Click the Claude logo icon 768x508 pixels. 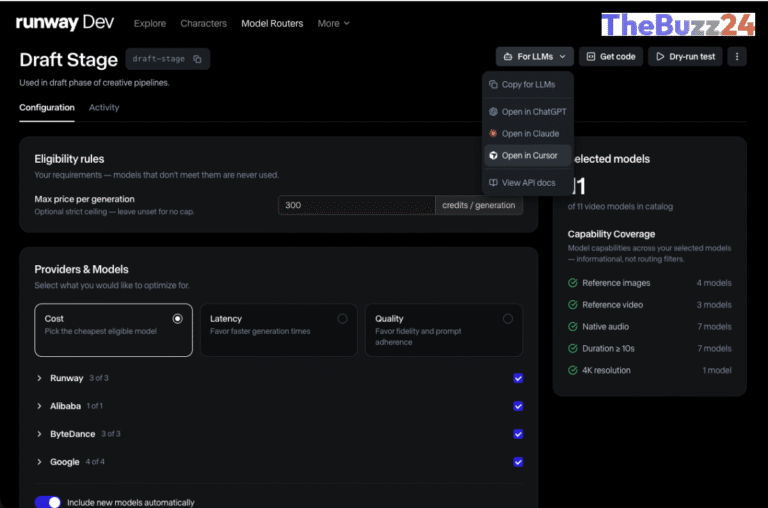coord(493,133)
